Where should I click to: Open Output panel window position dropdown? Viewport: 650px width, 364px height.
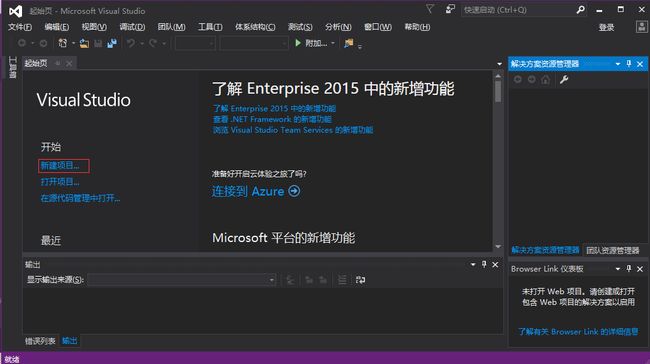473,265
